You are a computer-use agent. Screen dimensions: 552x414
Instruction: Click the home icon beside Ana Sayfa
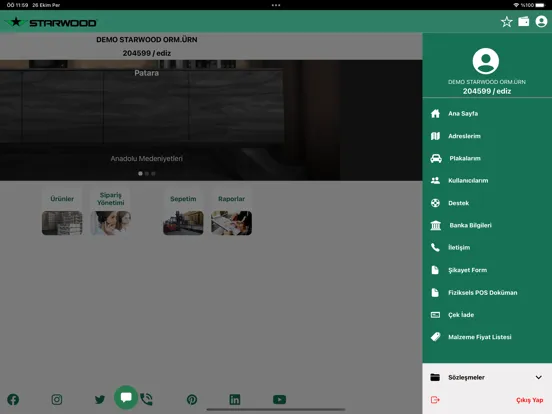(435, 113)
